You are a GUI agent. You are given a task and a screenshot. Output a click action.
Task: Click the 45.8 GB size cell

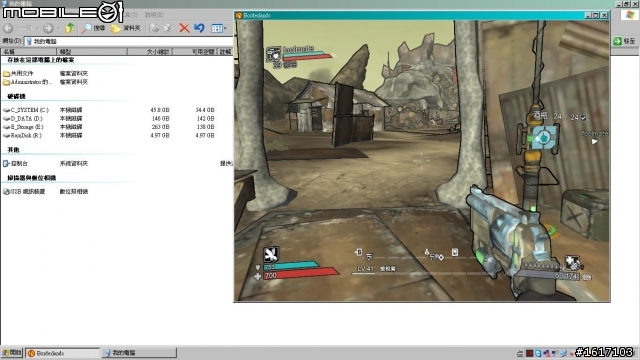coord(160,110)
